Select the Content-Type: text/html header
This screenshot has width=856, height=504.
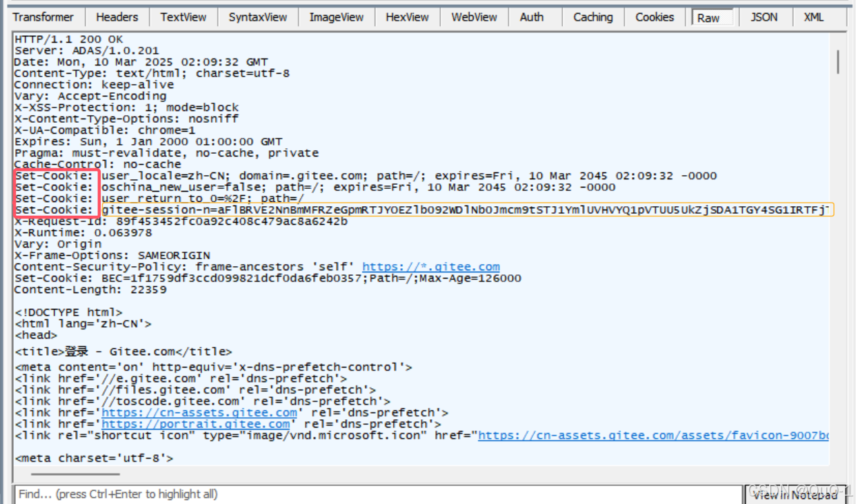point(152,74)
